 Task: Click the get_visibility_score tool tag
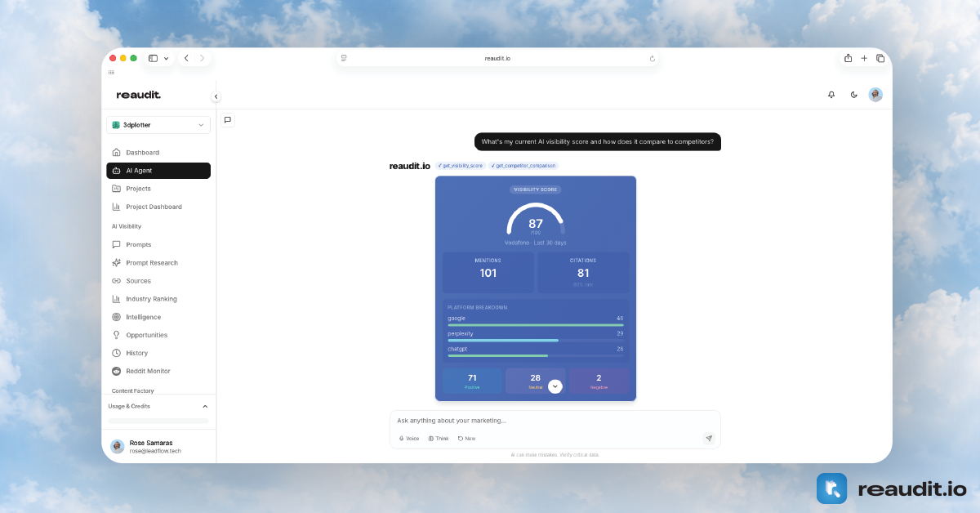(461, 166)
